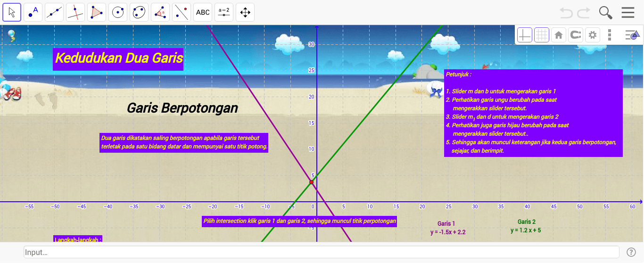The image size is (644, 263).
Task: Click the 'Petunjuk' instructions box
Action: tap(533, 113)
